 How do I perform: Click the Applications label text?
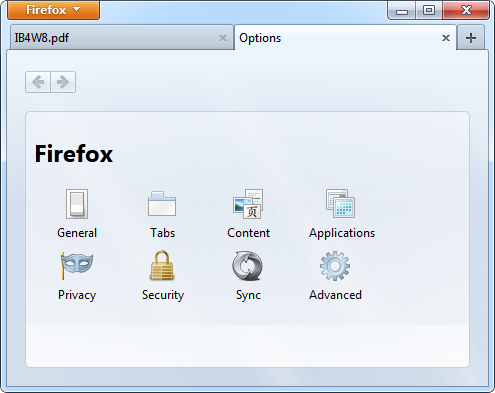pyautogui.click(x=342, y=233)
